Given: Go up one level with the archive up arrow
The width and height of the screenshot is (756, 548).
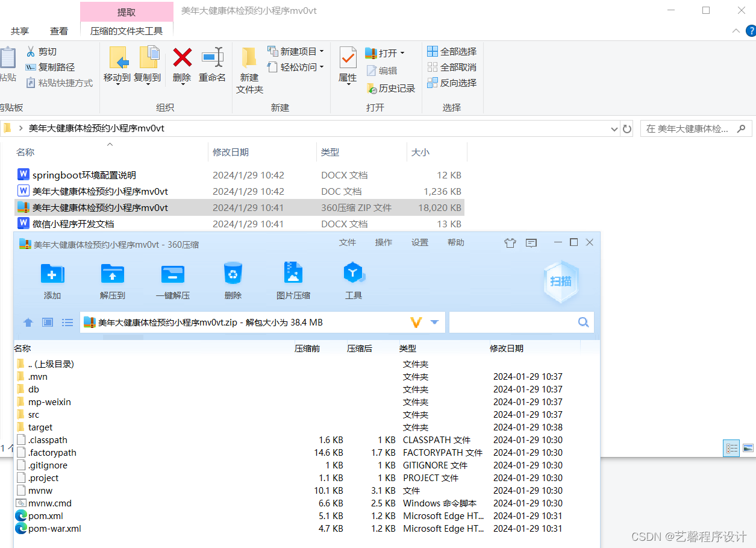Looking at the screenshot, I should 28,323.
